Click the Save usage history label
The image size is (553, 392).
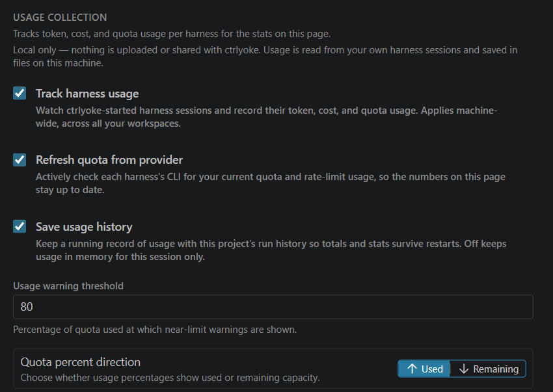pos(84,227)
